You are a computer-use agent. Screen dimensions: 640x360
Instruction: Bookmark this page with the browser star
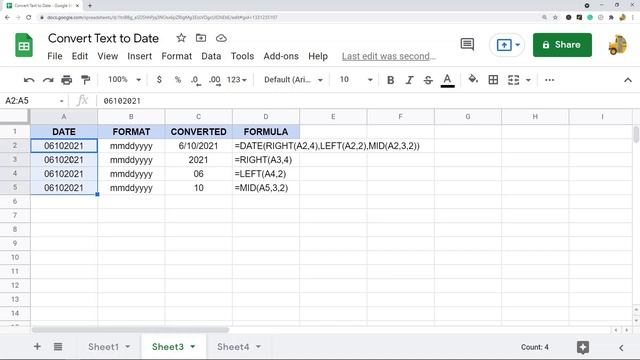[555, 18]
